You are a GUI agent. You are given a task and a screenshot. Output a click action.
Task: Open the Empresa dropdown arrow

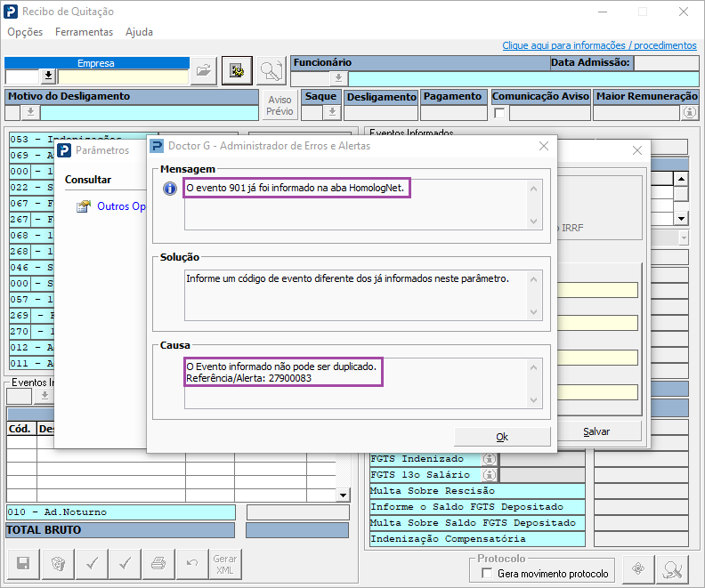click(x=48, y=77)
